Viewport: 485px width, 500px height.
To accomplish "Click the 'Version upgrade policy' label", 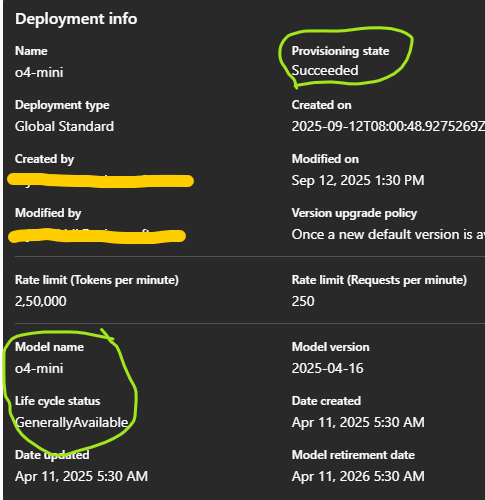I will point(354,213).
